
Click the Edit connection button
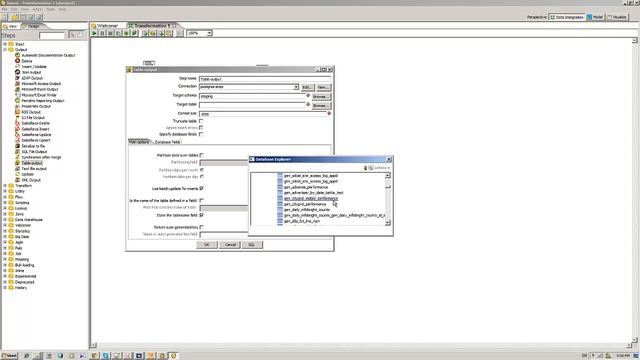coord(307,87)
